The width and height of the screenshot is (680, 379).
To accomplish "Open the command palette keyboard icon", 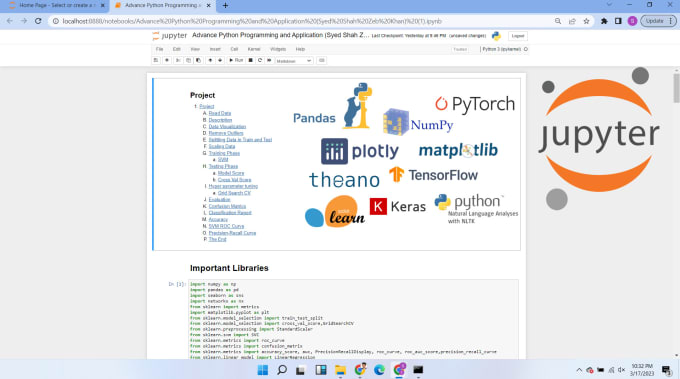I will click(x=322, y=61).
